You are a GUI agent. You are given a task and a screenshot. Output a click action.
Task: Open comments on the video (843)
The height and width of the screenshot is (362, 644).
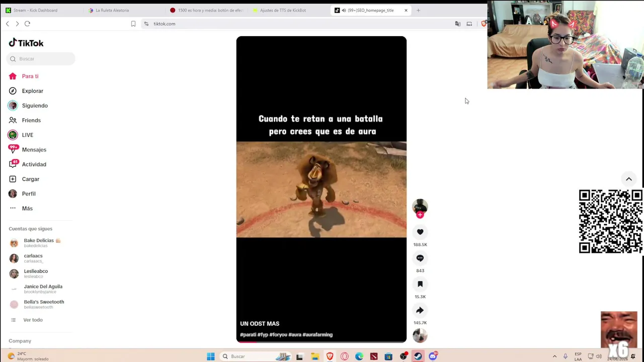pos(420,258)
